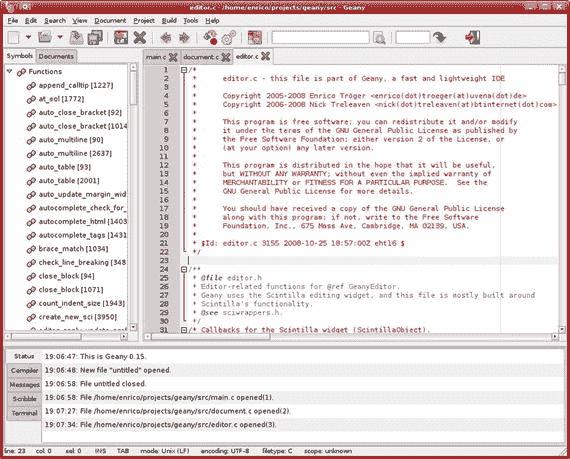This screenshot has width=570, height=459.
Task: Click the New file toolbar icon
Action: pyautogui.click(x=14, y=37)
